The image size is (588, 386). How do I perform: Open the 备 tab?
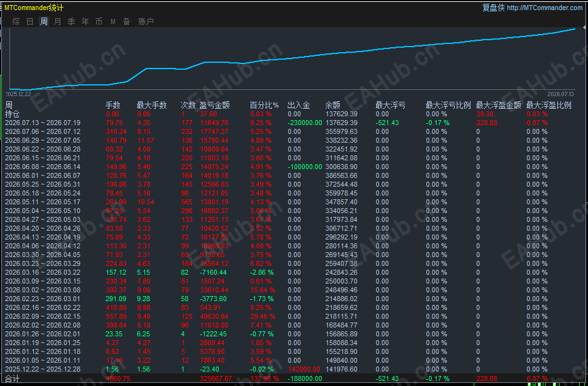[x=127, y=22]
